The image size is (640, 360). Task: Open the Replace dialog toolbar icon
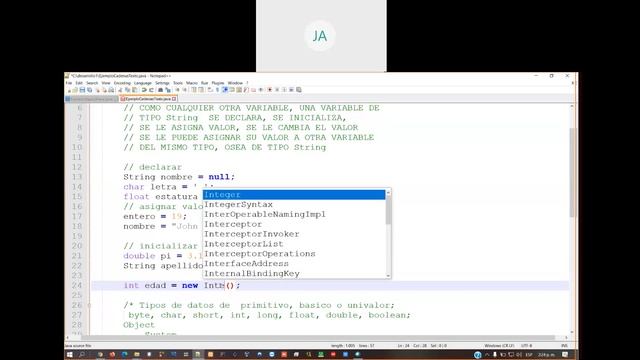pos(168,90)
